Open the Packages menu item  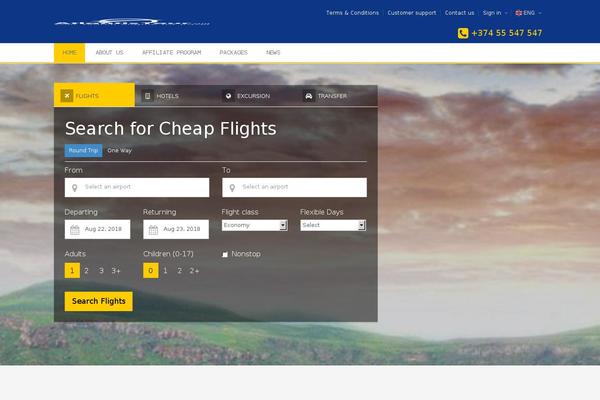[233, 52]
